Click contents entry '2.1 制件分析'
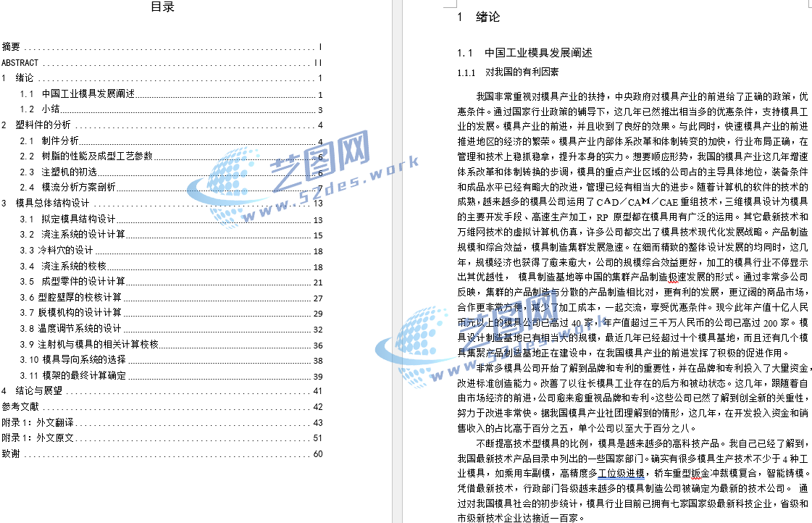Image resolution: width=812 pixels, height=523 pixels. click(x=172, y=141)
